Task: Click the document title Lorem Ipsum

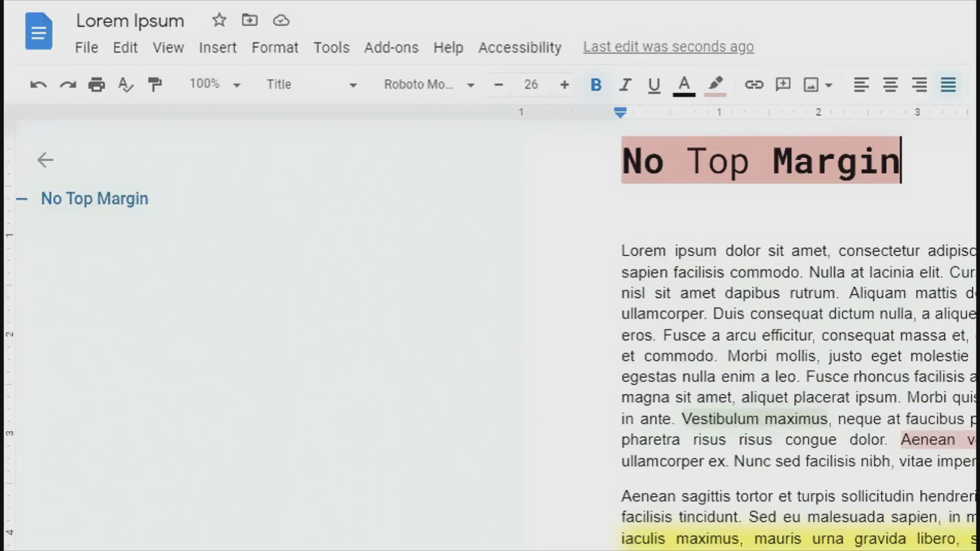Action: point(130,21)
